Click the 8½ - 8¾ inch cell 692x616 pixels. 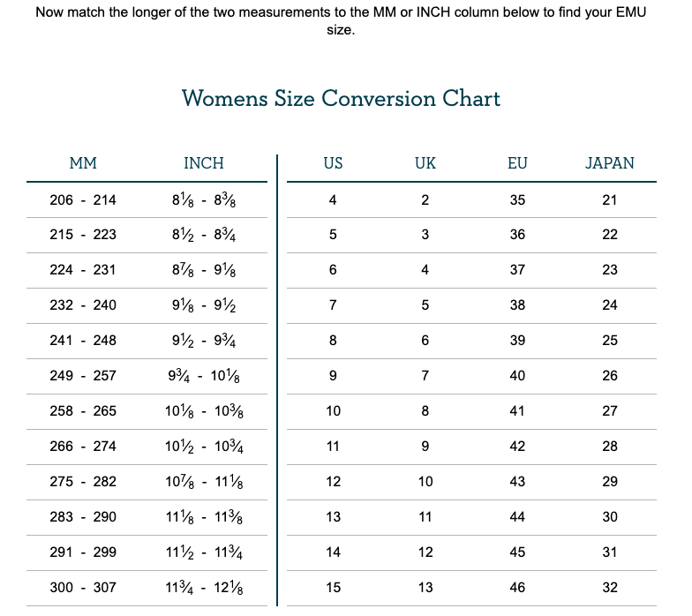coord(204,236)
